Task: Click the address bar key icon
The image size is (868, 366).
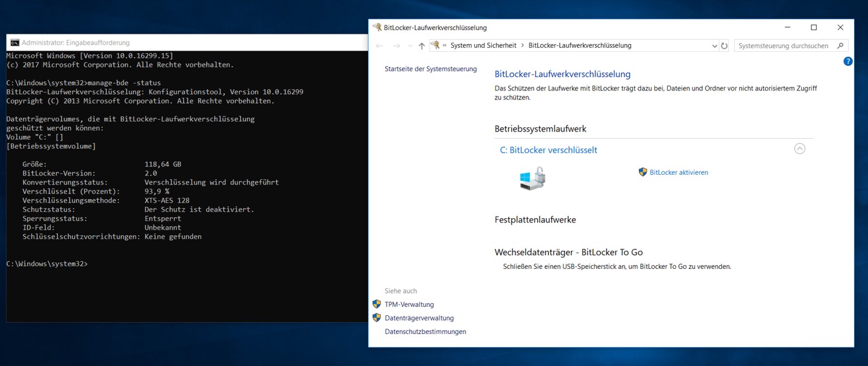Action: (435, 45)
